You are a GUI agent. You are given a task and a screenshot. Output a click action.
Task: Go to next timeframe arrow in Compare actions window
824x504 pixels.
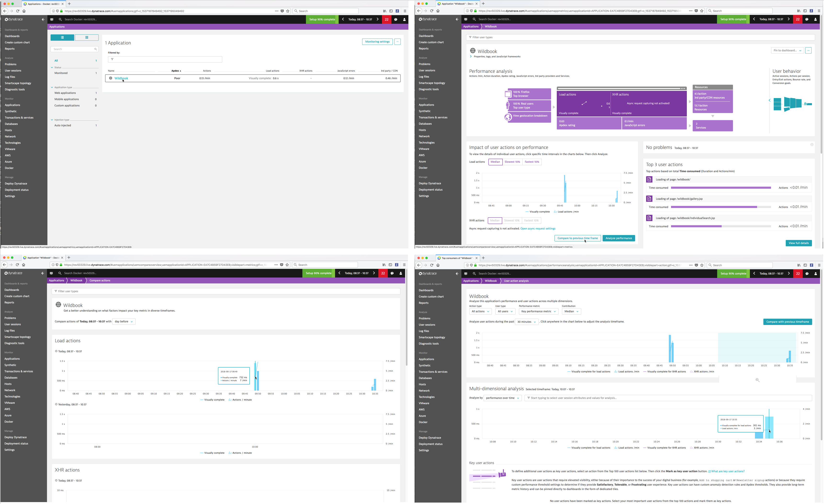tap(374, 273)
